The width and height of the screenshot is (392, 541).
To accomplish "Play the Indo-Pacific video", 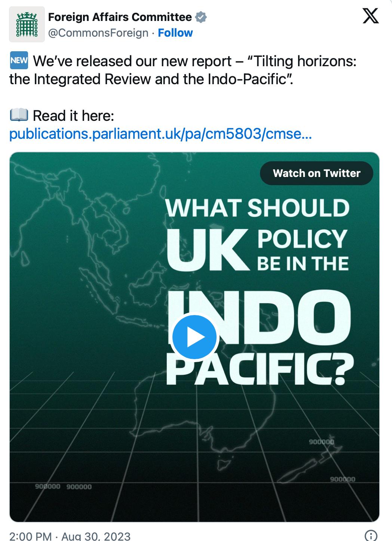I will 195,337.
